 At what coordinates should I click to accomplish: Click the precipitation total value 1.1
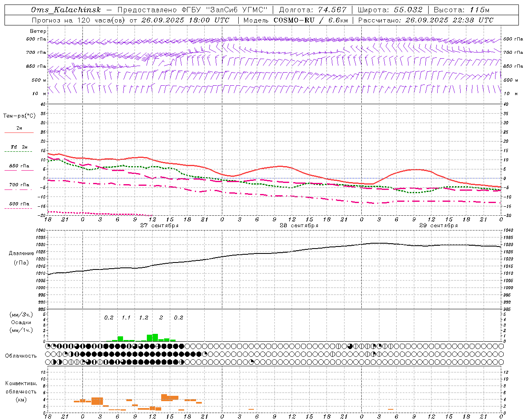[126, 317]
